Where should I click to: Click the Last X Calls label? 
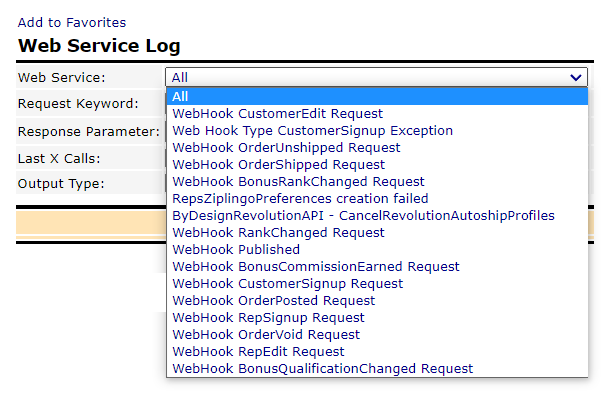59,159
